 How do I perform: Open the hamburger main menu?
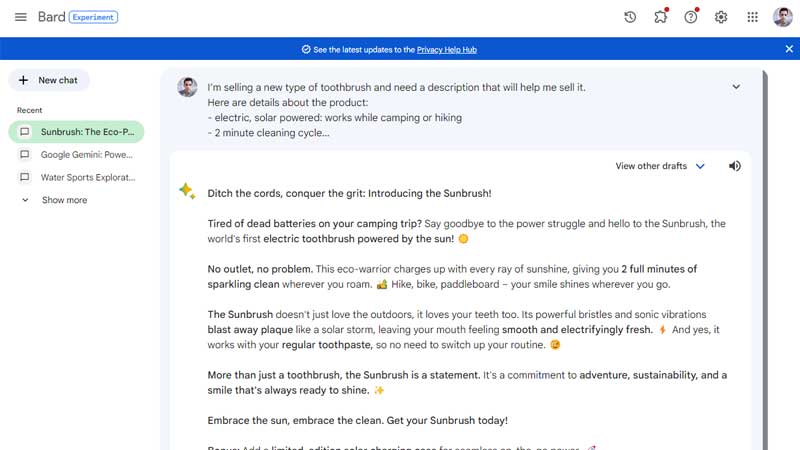point(20,17)
